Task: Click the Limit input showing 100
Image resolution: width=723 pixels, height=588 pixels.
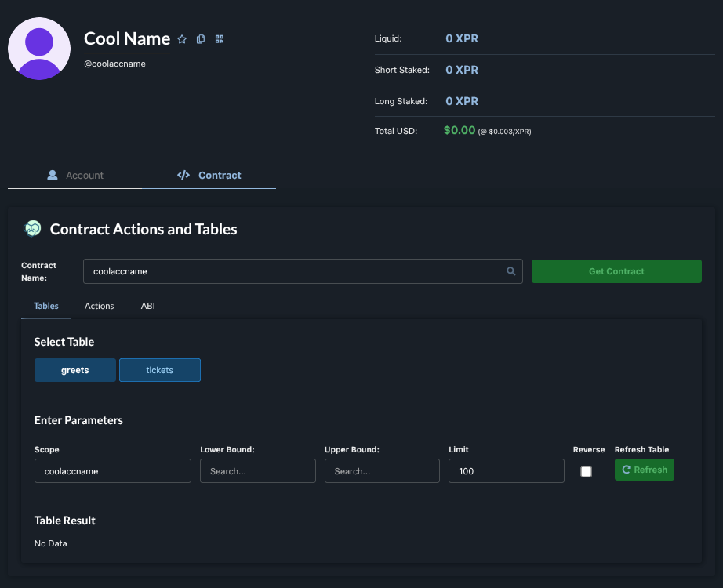Action: [x=506, y=471]
